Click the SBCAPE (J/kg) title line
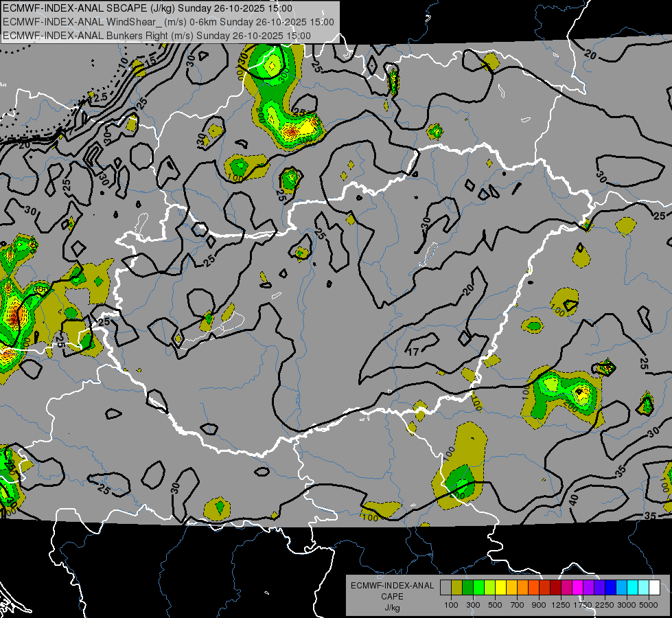672x618 pixels. 148,8
